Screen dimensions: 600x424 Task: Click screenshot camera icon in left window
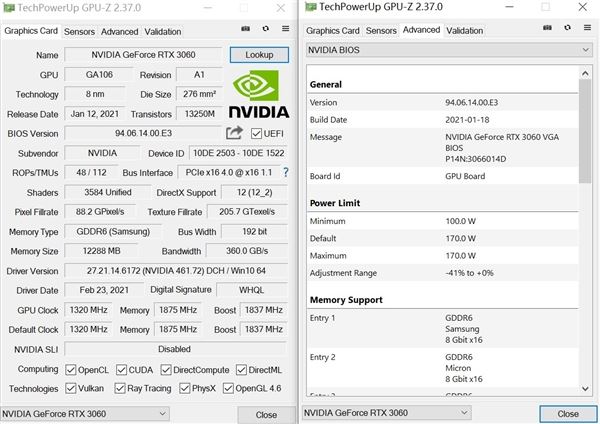pos(246,29)
